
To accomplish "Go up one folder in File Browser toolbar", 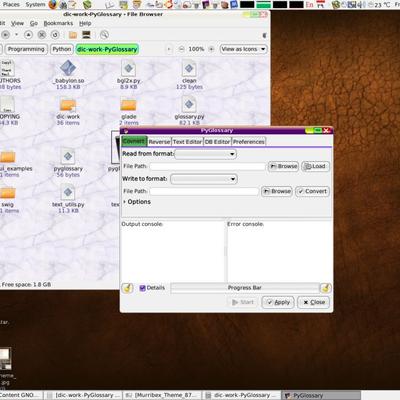I will coord(28,35).
